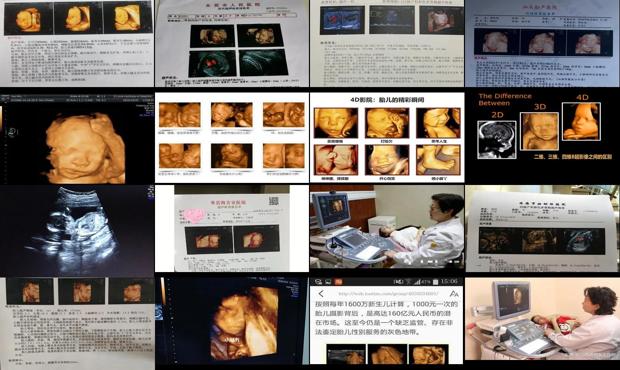Click the blurred URL in the mobile browser bar
Image resolution: width=620 pixels, height=370 pixels.
[x=388, y=294]
